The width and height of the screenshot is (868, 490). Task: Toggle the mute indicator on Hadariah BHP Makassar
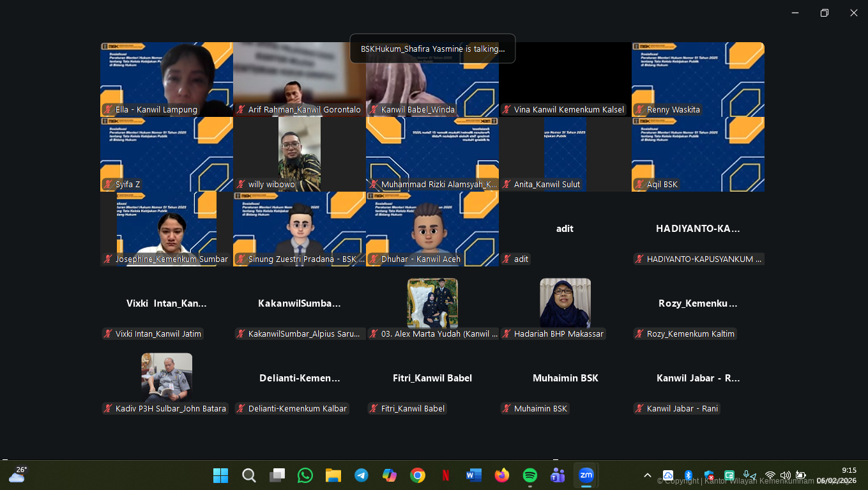[506, 333]
